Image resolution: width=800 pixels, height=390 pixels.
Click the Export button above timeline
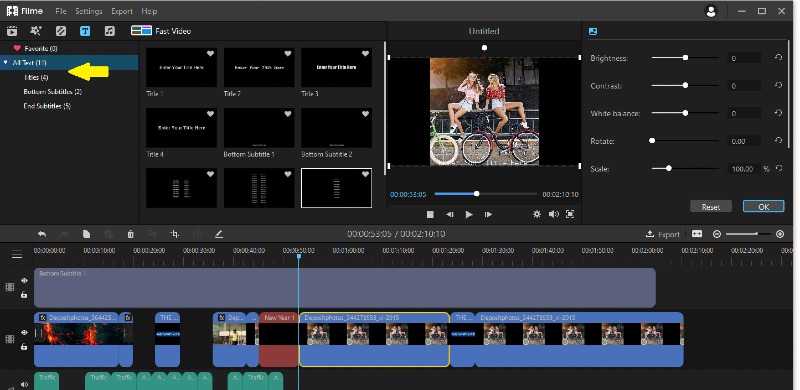tap(663, 234)
